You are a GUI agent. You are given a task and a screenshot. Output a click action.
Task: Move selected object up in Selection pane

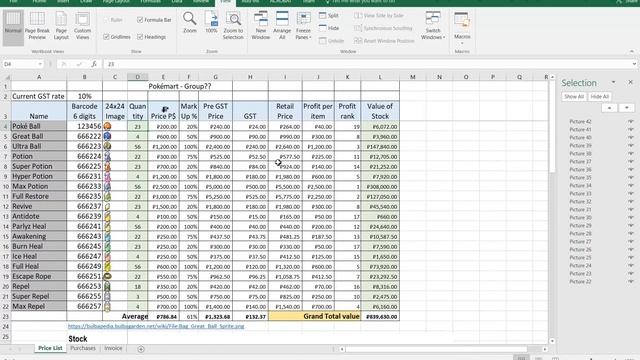(609, 108)
